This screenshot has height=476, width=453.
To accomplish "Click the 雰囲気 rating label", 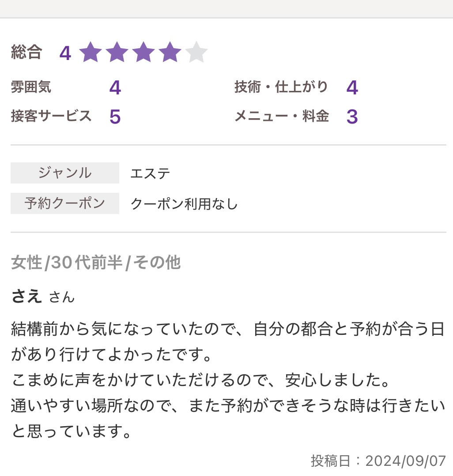I will [x=31, y=87].
